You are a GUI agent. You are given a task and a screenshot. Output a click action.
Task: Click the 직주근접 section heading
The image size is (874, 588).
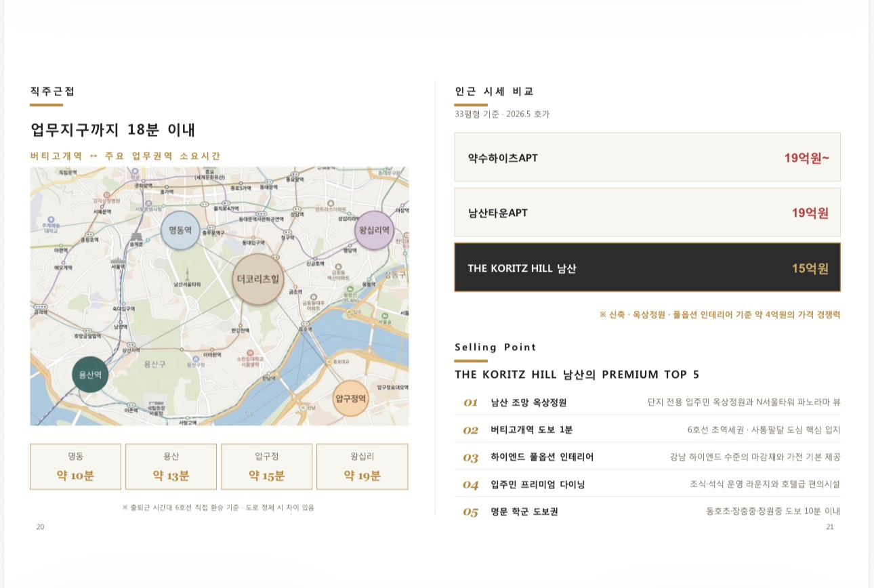click(x=52, y=91)
